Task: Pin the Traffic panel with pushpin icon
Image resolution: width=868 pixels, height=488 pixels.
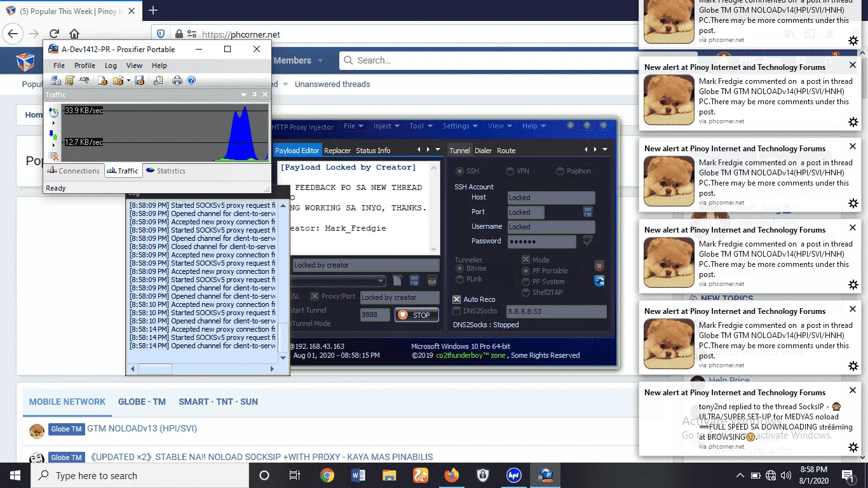Action: pos(255,94)
